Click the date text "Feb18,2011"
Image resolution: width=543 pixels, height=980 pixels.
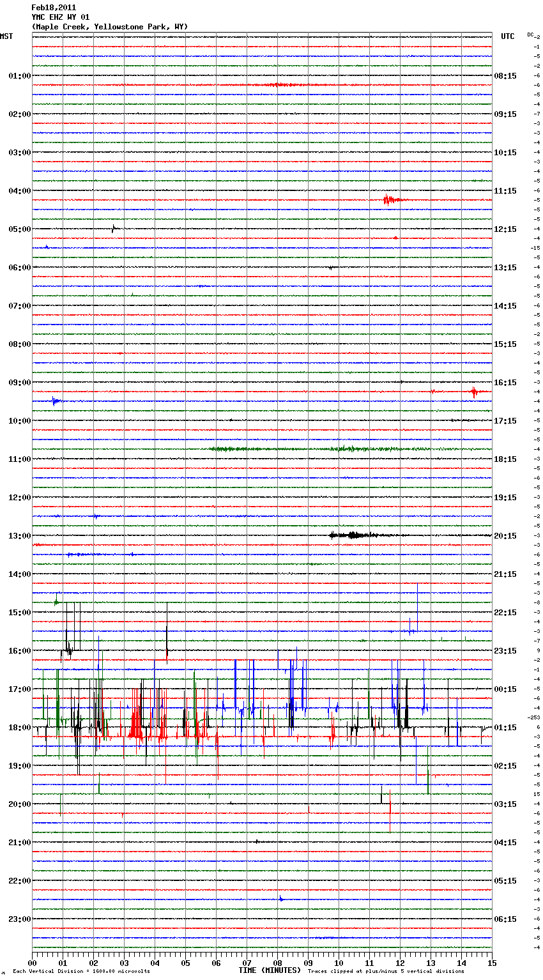pos(54,8)
